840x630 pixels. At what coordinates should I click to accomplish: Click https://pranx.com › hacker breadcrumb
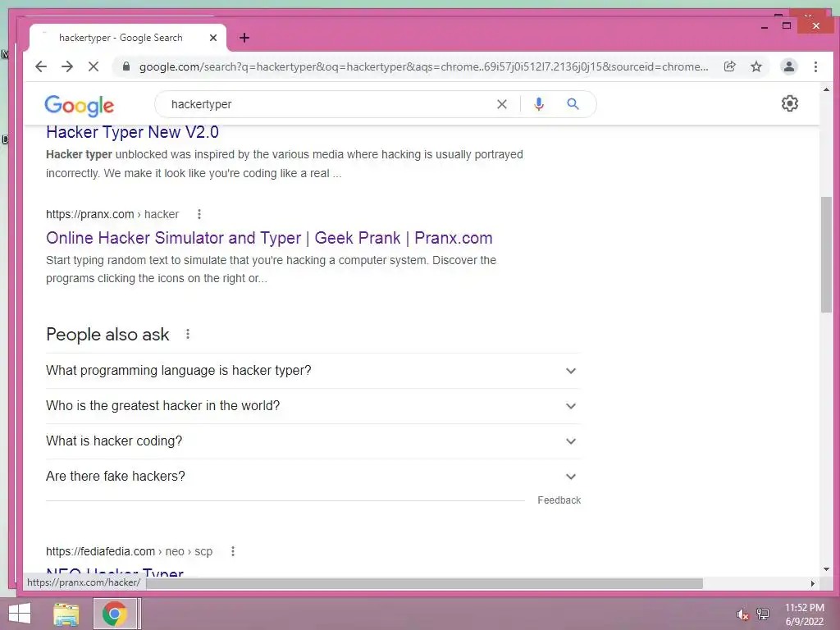112,214
